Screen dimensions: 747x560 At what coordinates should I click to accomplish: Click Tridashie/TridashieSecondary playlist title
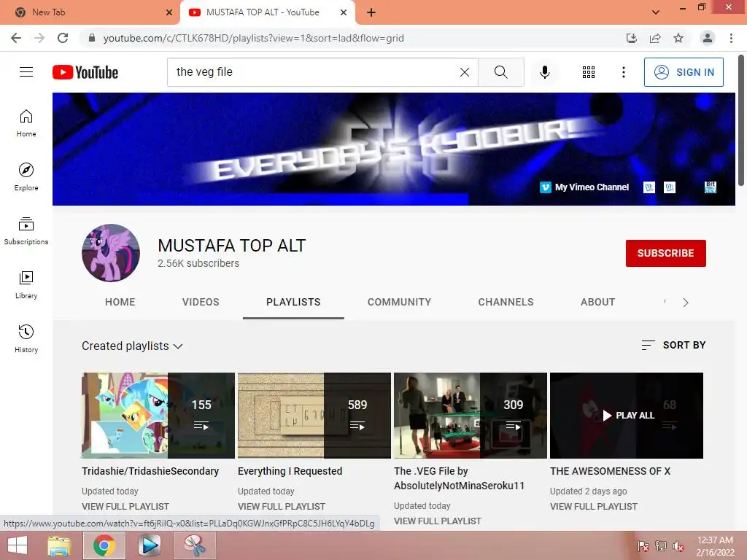pyautogui.click(x=150, y=472)
